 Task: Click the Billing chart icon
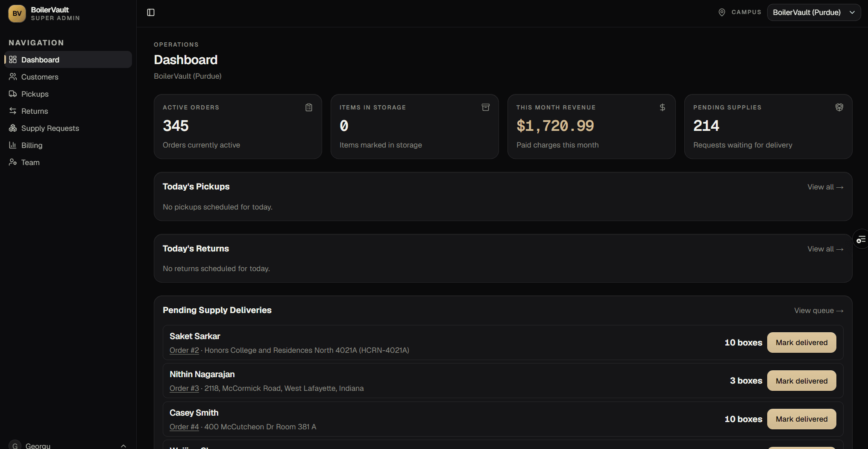(x=13, y=145)
